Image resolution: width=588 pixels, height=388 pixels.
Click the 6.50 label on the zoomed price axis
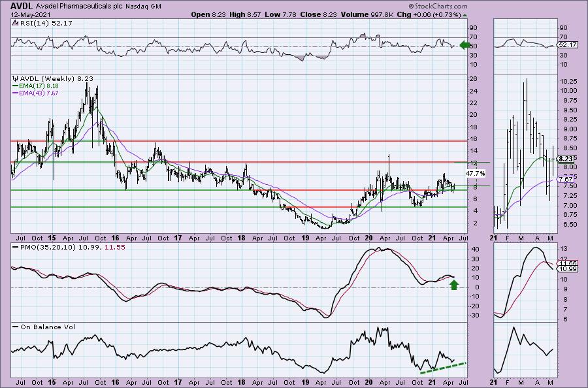(568, 225)
